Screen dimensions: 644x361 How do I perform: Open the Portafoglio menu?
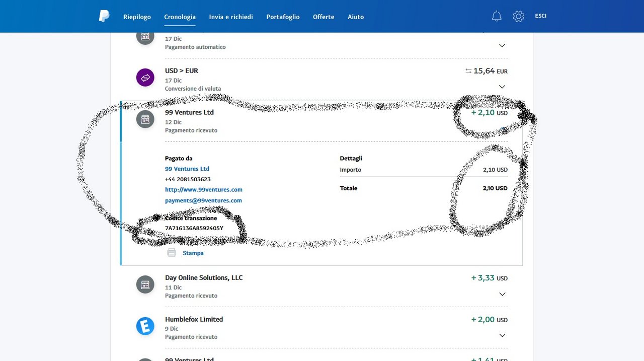283,17
